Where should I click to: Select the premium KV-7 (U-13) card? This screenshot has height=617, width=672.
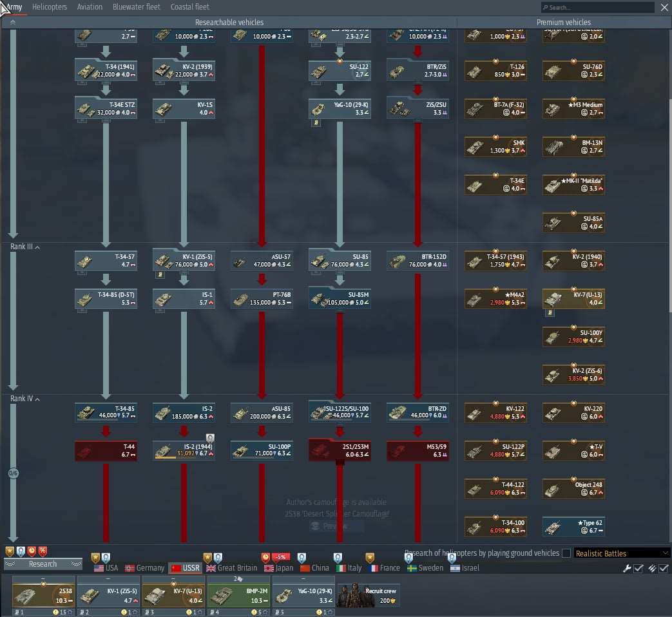[x=573, y=299]
